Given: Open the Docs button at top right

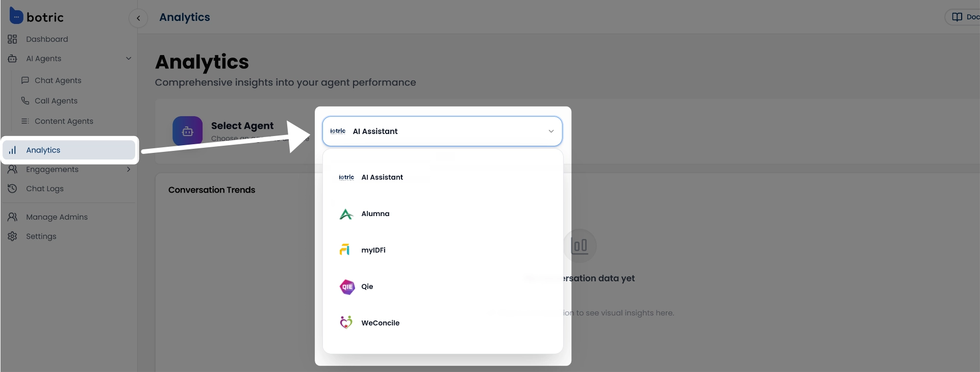Looking at the screenshot, I should tap(964, 16).
